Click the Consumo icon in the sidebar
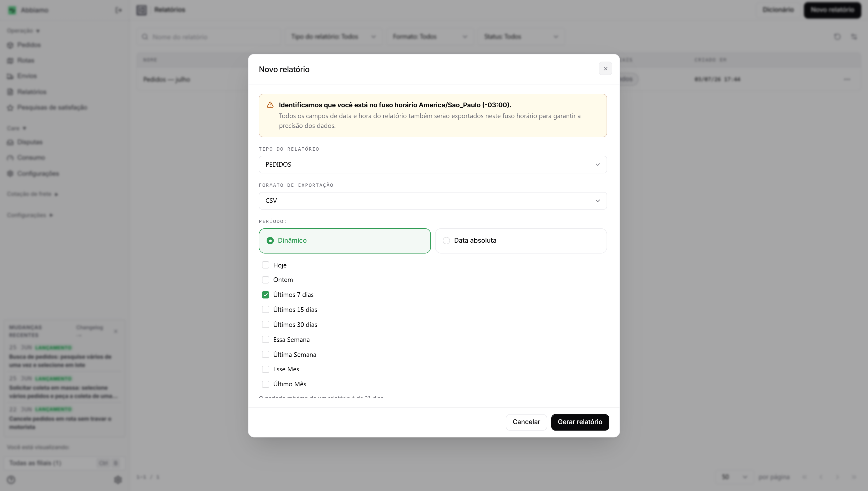868x491 pixels. (10, 158)
